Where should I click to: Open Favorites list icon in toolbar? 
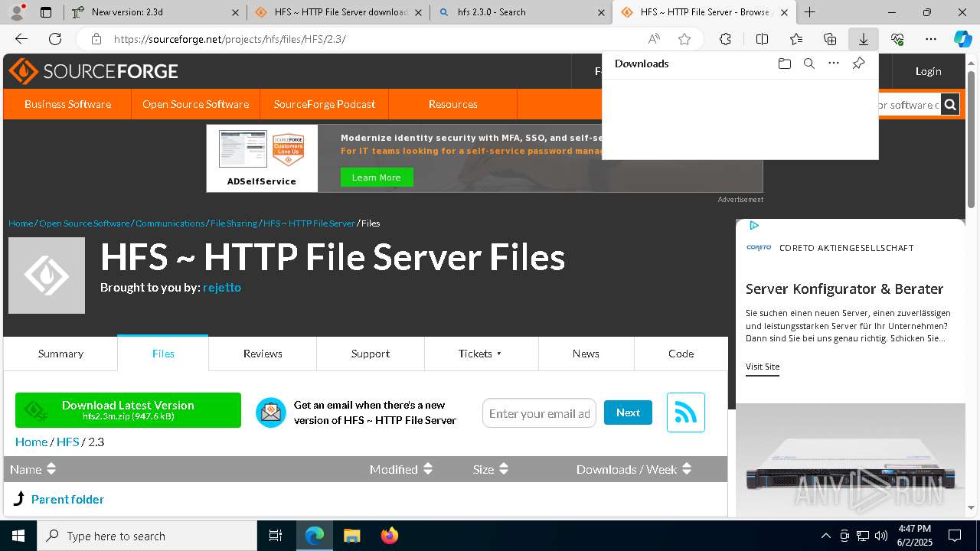[x=796, y=39]
